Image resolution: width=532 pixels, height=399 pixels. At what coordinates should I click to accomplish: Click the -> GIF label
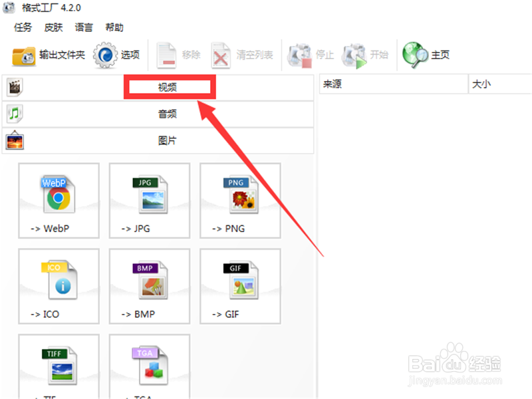(225, 314)
